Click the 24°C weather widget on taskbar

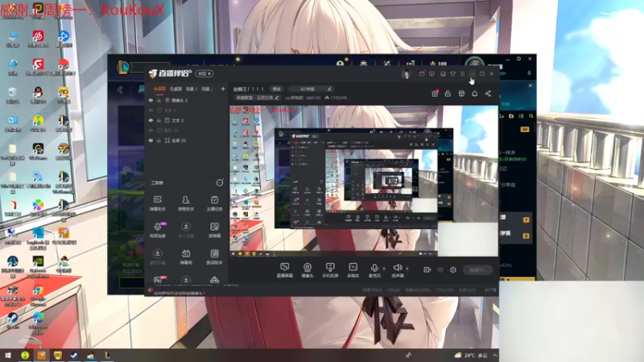[x=471, y=356]
